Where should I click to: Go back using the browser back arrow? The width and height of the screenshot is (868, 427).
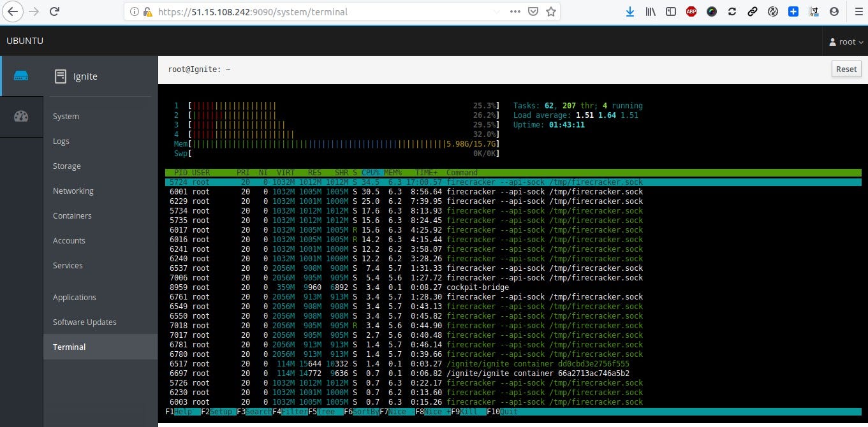click(x=12, y=11)
